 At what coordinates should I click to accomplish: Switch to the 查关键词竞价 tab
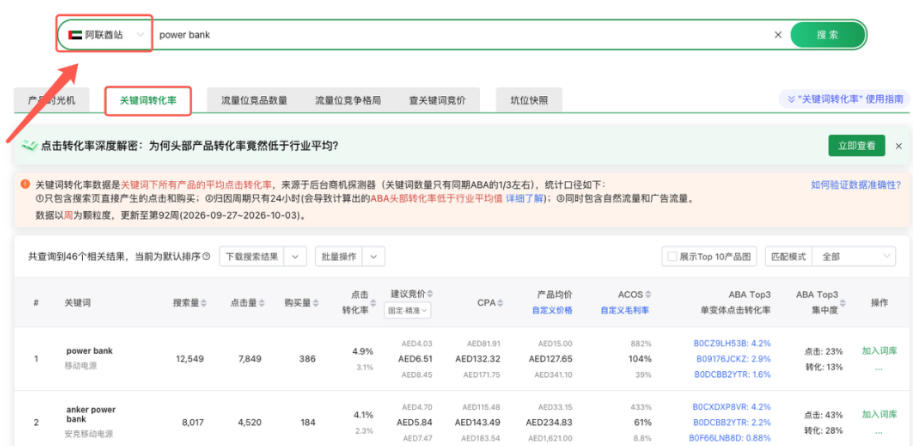click(437, 100)
